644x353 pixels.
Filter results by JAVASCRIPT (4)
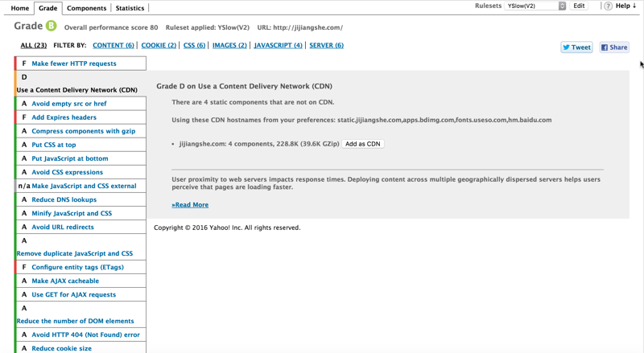pyautogui.click(x=278, y=46)
